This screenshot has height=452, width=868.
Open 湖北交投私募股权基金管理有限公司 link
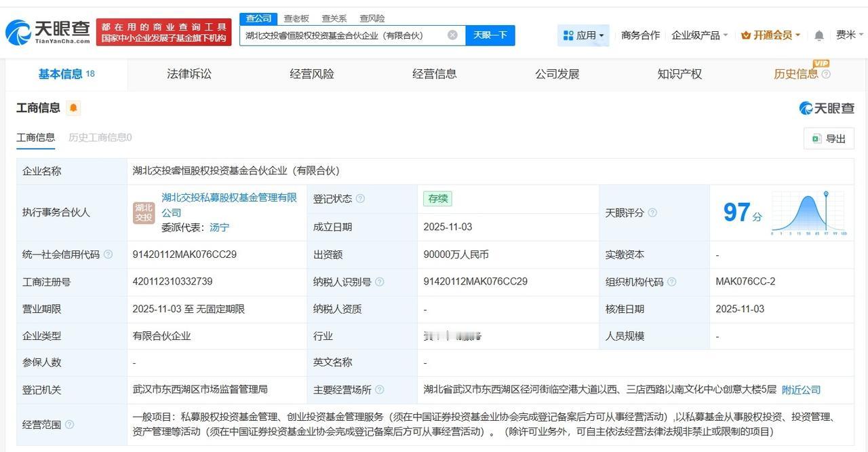click(229, 205)
